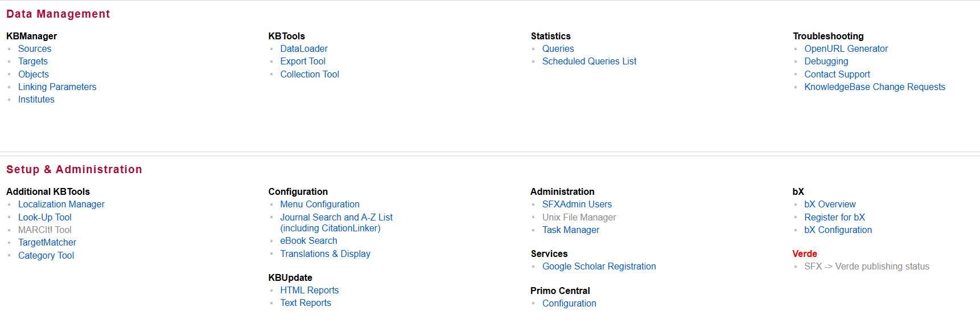
Task: Click Register for bX
Action: 834,218
